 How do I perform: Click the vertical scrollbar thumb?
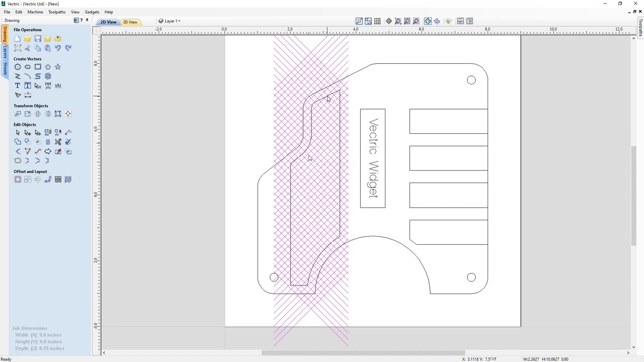point(633,196)
